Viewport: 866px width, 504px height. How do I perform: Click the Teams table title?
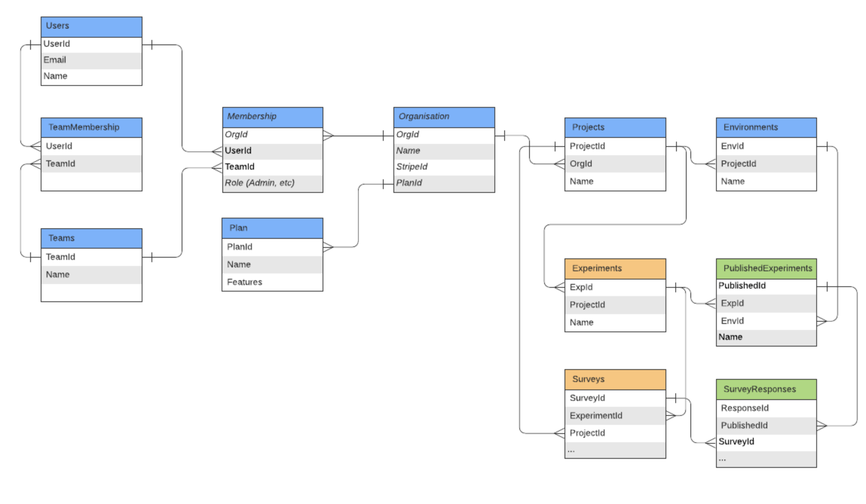coord(62,238)
